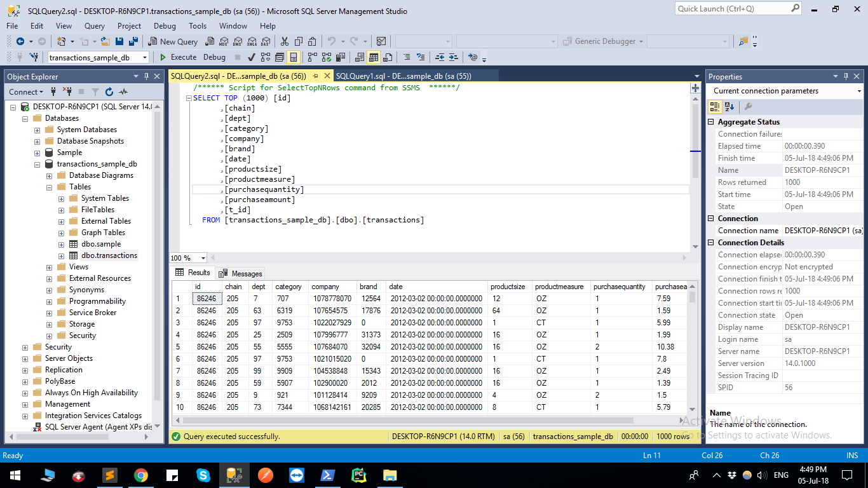Sort properties alphabetically
This screenshot has height=488, width=868.
coord(729,107)
